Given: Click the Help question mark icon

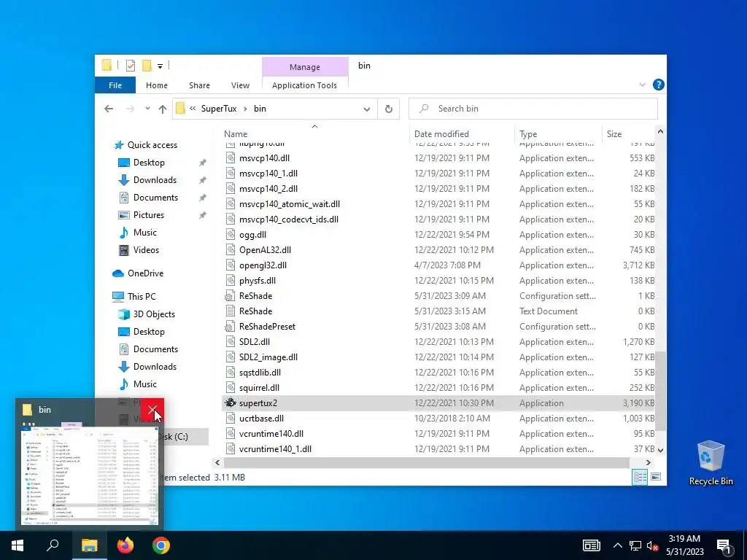Looking at the screenshot, I should pyautogui.click(x=659, y=85).
